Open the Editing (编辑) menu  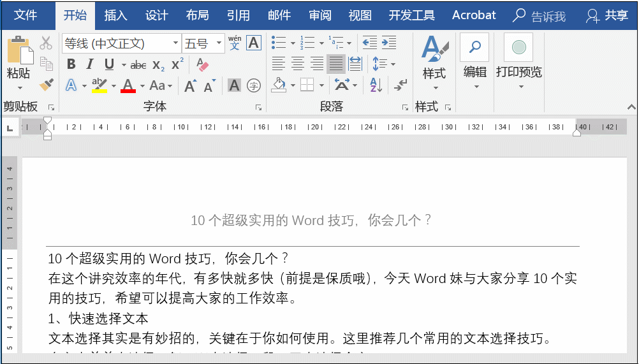(x=474, y=62)
